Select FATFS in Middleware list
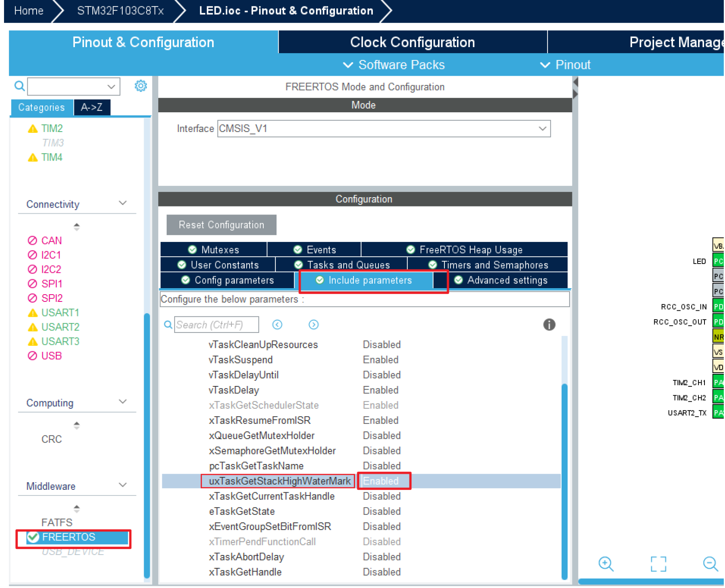Screen dimensions: 725x588 [57, 522]
